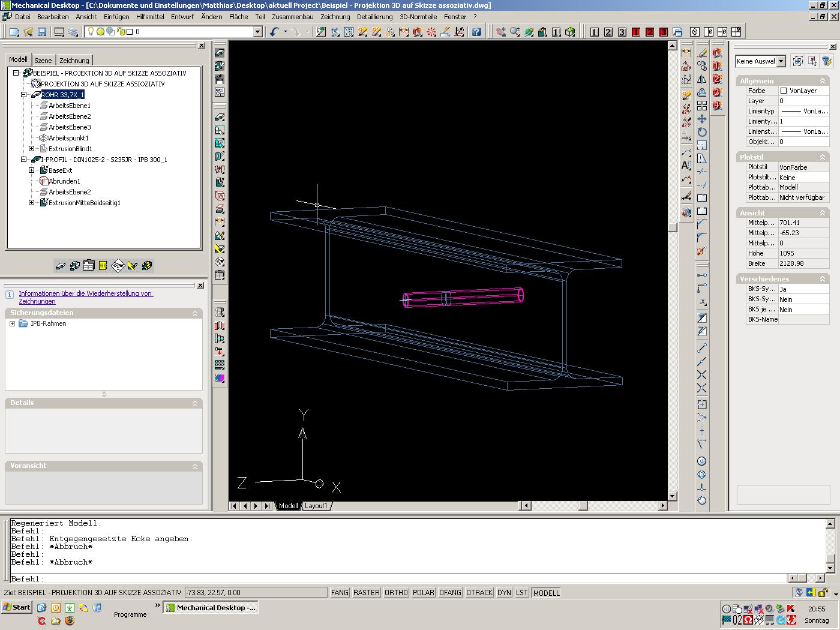The image size is (840, 630).
Task: Click the Farbe VonLayer color swatch
Action: coord(784,91)
